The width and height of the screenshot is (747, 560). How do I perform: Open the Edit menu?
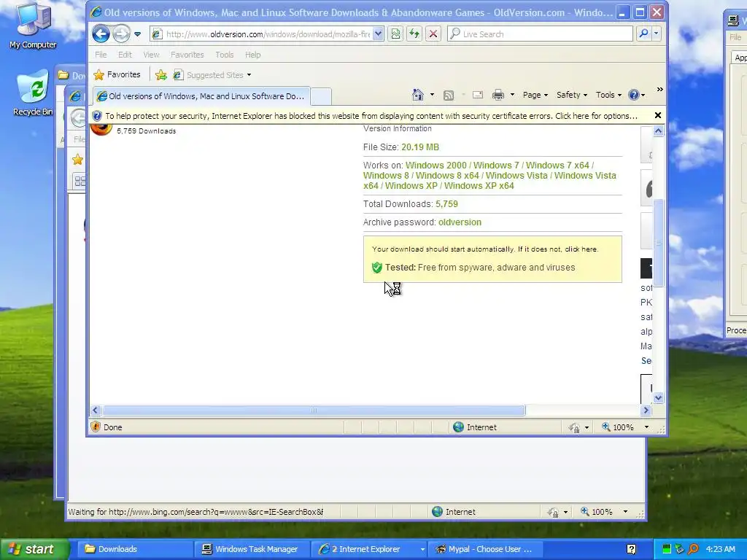point(125,55)
